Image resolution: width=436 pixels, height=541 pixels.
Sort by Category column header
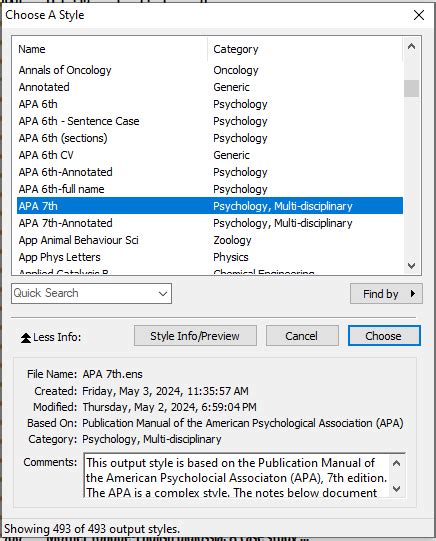[305, 49]
